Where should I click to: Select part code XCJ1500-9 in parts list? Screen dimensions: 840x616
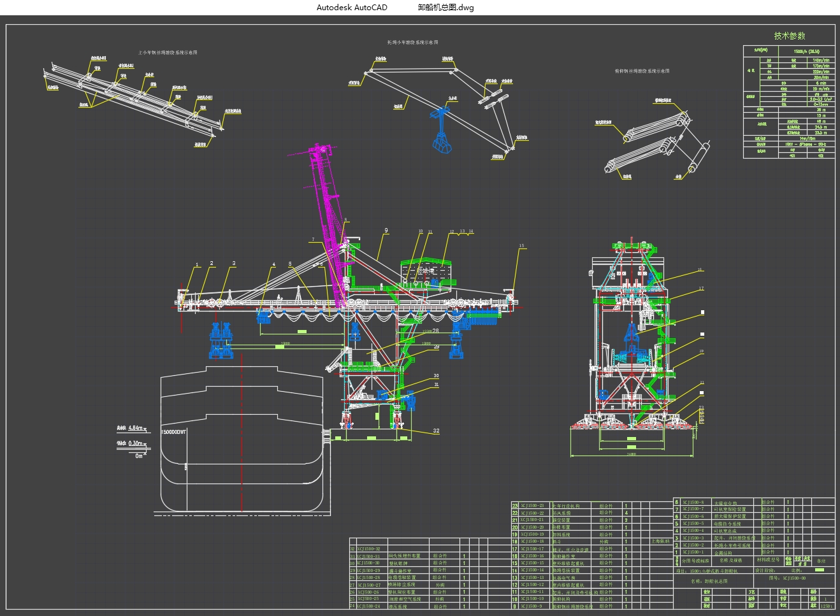(532, 606)
